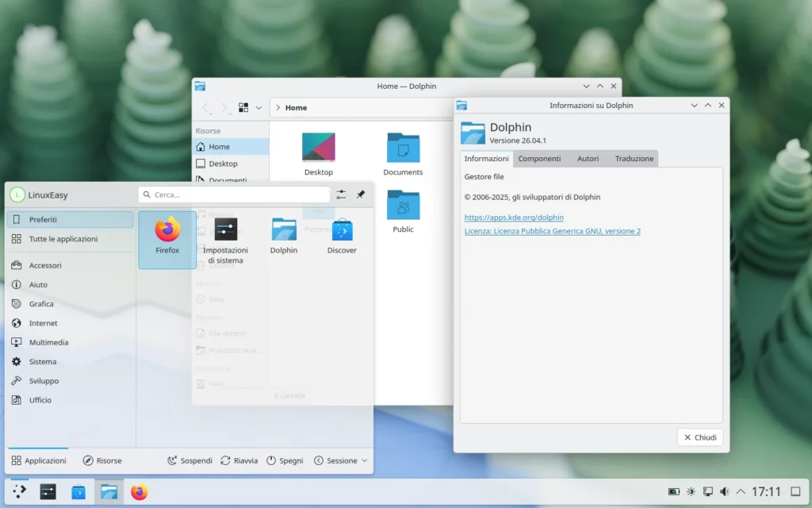Open the Sistema category
The height and width of the screenshot is (508, 812).
[x=71, y=361]
